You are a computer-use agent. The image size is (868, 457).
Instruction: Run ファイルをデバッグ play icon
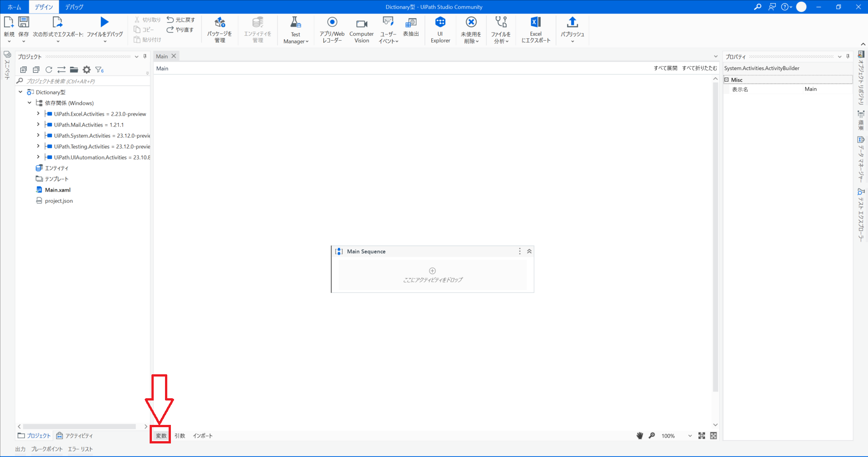pos(104,22)
